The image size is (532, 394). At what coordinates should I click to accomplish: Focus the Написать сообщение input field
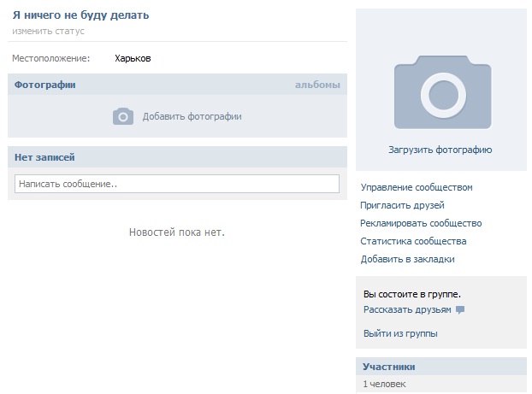tap(177, 184)
